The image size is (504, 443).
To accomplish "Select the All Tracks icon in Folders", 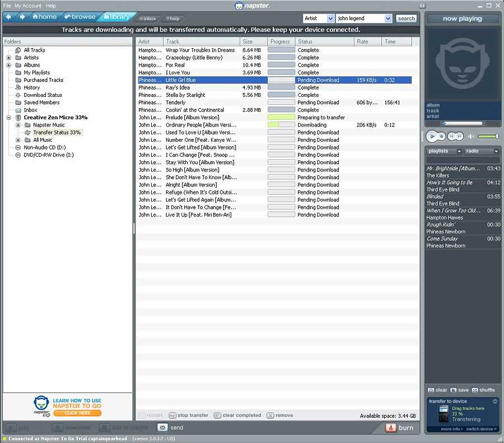I will (x=18, y=50).
